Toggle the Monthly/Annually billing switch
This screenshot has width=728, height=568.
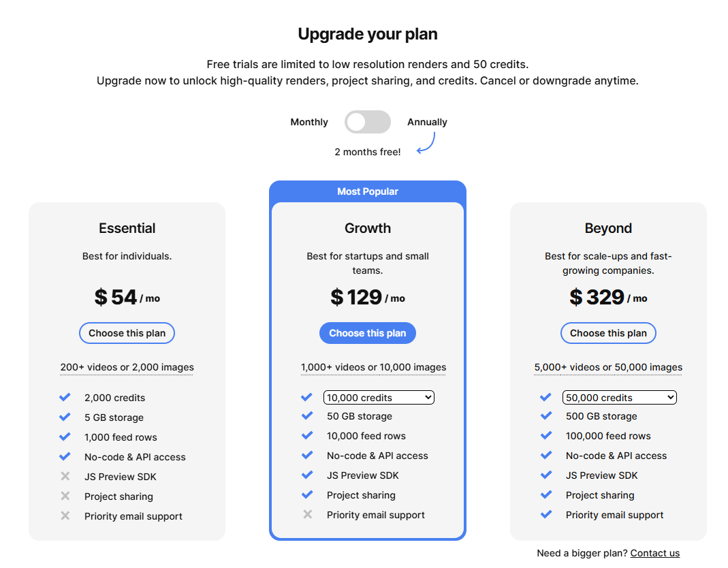click(x=367, y=122)
